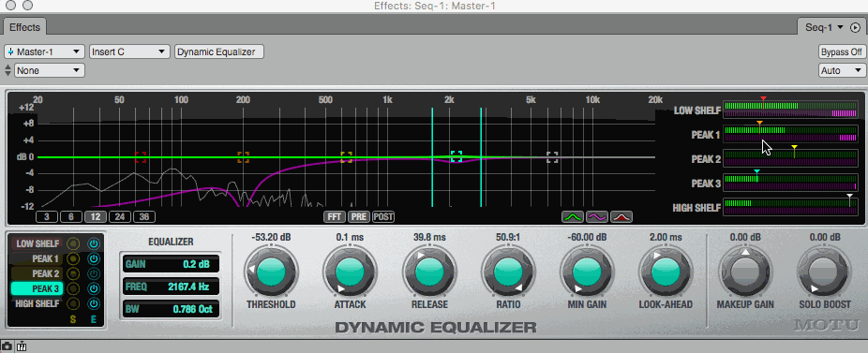Click the High Shelf threshold meter
This screenshot has height=353, width=868.
790,207
